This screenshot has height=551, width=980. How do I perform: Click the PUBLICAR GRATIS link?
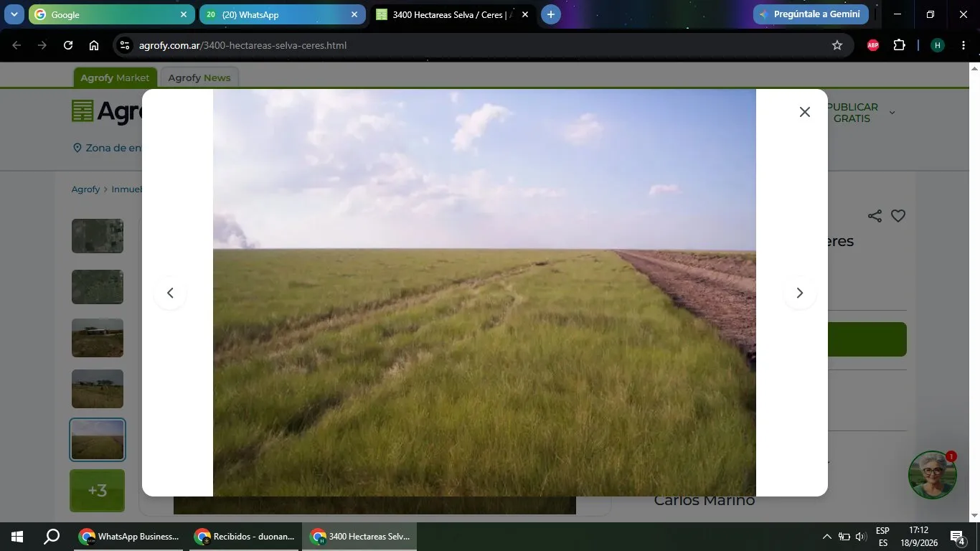852,113
